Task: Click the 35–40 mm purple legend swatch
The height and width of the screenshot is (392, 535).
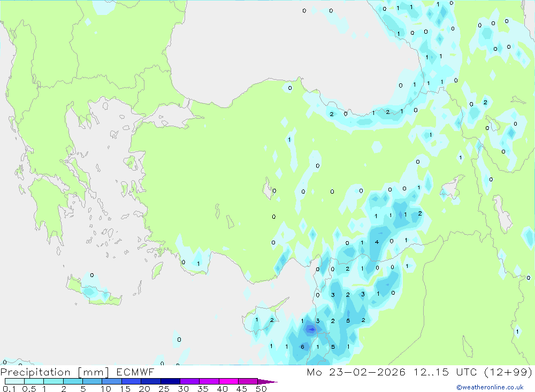Action: pos(209,381)
